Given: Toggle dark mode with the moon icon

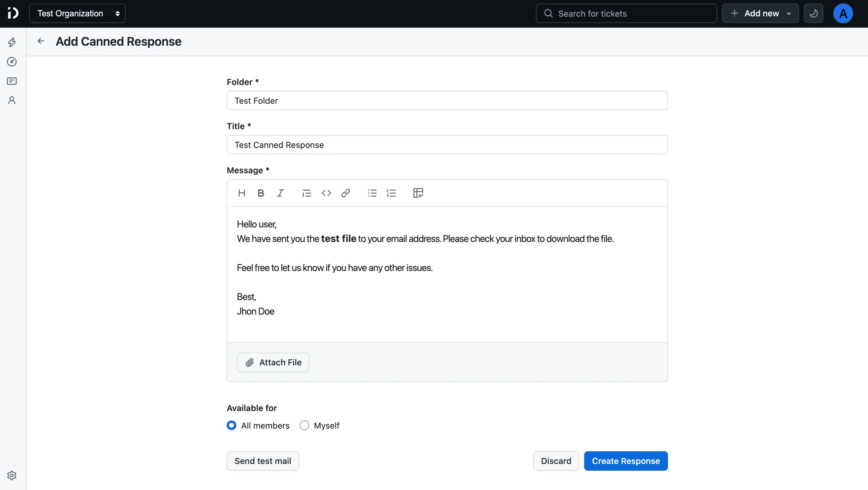Looking at the screenshot, I should pyautogui.click(x=814, y=13).
